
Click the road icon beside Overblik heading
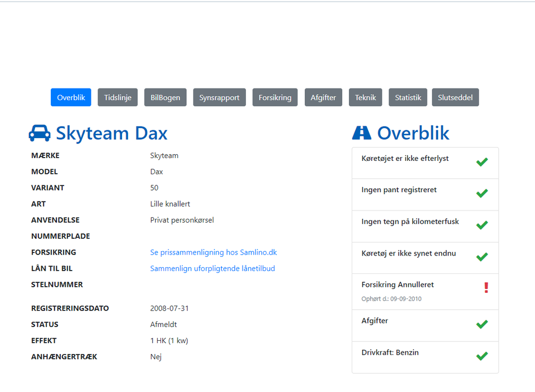pyautogui.click(x=362, y=133)
